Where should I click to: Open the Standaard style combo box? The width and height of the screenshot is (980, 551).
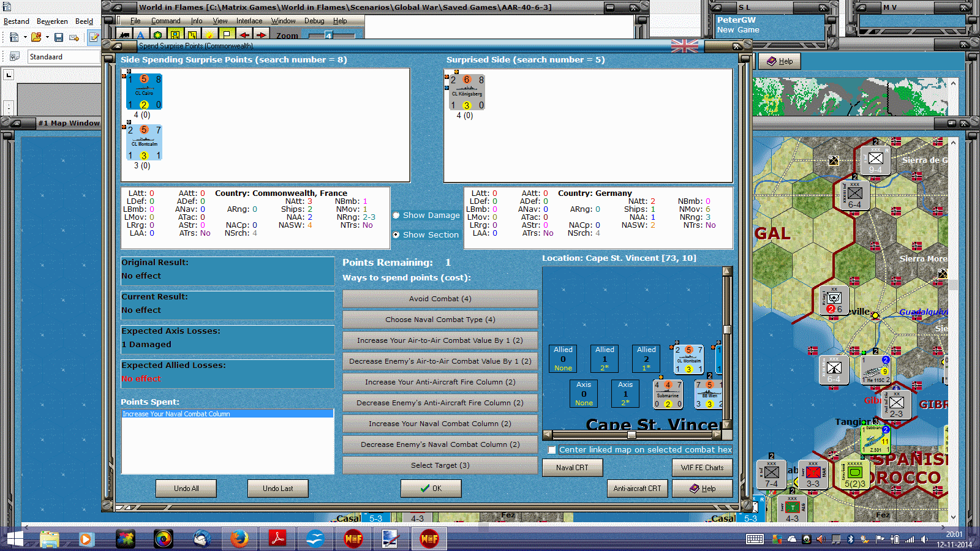point(64,57)
